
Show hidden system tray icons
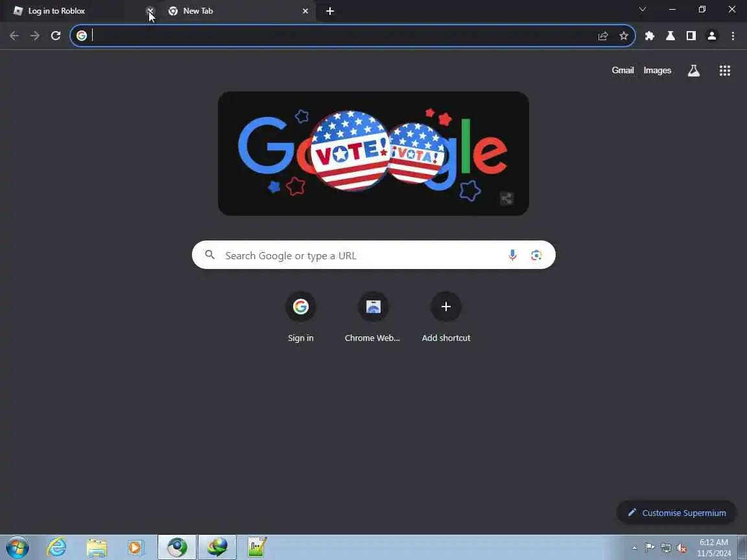point(634,548)
